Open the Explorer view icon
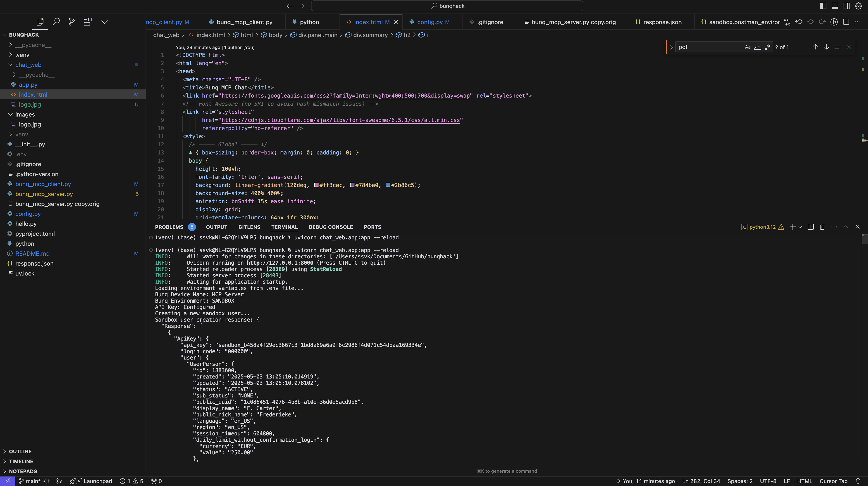 tap(40, 22)
